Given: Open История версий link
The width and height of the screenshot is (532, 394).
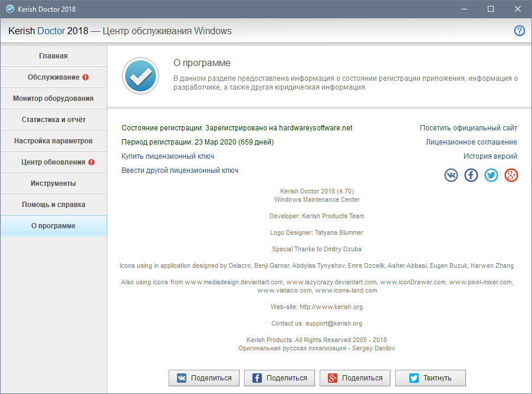Looking at the screenshot, I should pyautogui.click(x=490, y=156).
